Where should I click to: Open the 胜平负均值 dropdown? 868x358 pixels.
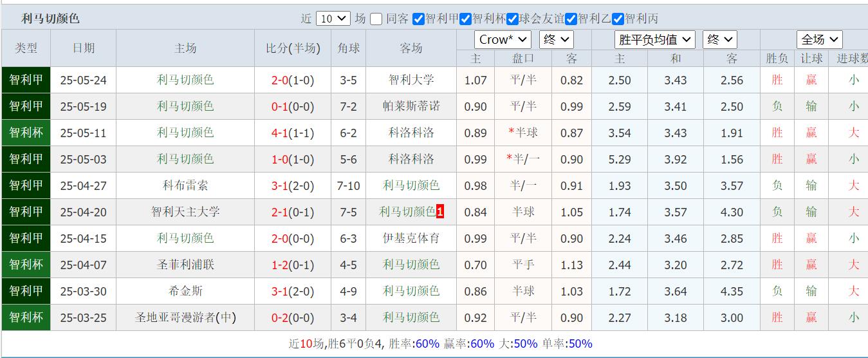click(654, 40)
